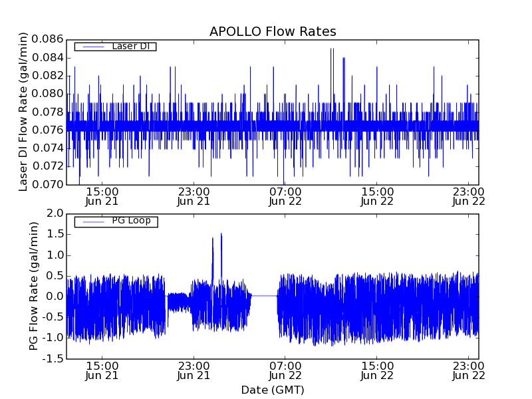
Task: Click 1.5 tick on PG plot
Action: pos(55,234)
